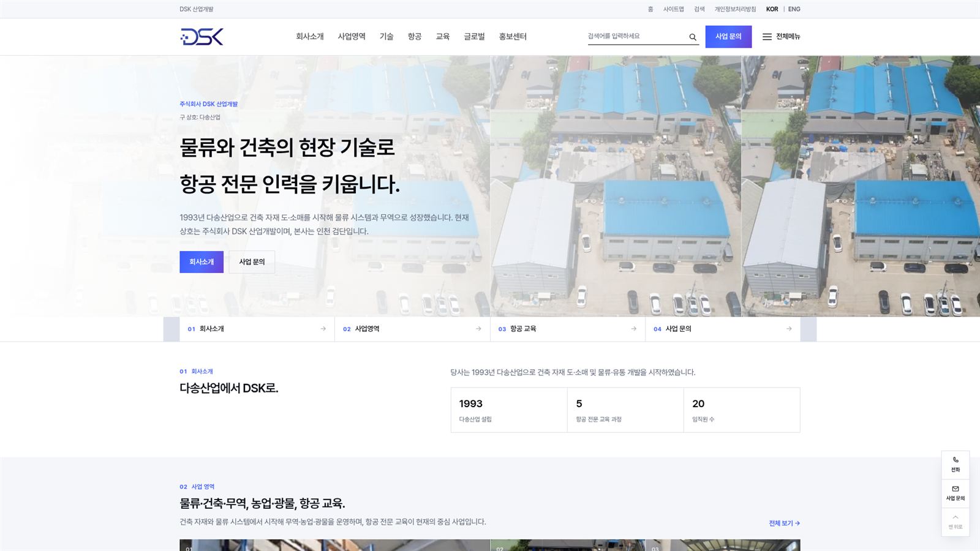Screen dimensions: 980x551
Task: Click the 5 항공 전문 교육 과정 stat
Action: click(625, 410)
